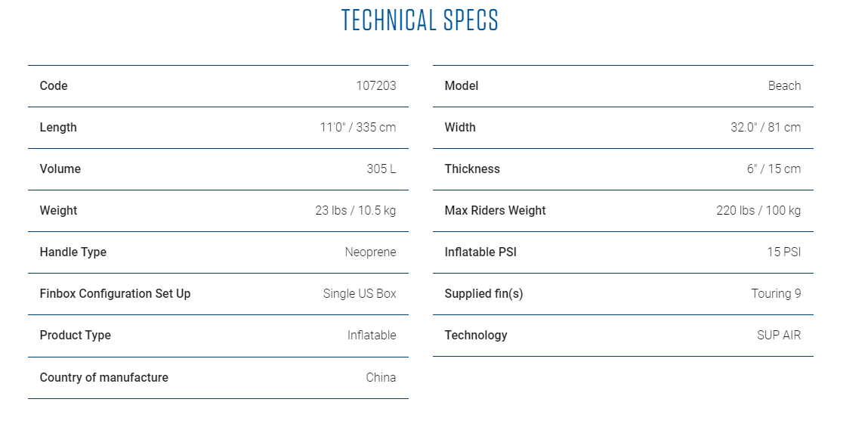Select the Thickness value 6" / 15 cm
The height and width of the screenshot is (427, 868).
(774, 169)
